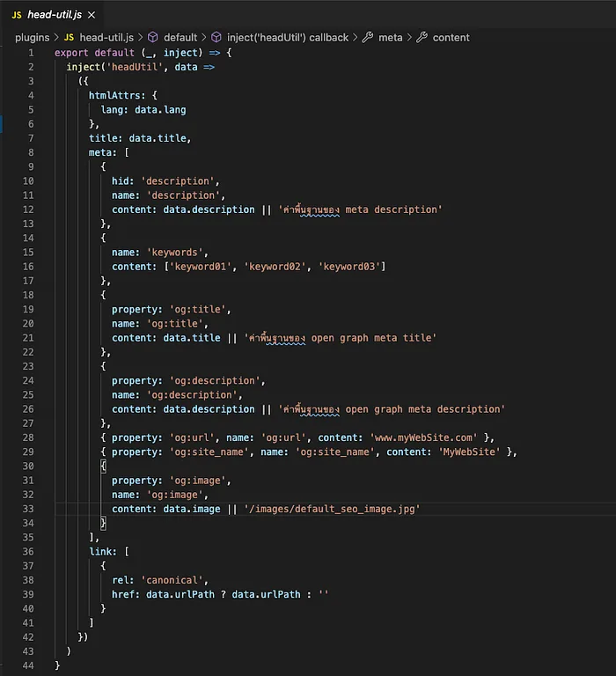Click 'hid' key on line 10

coord(121,181)
